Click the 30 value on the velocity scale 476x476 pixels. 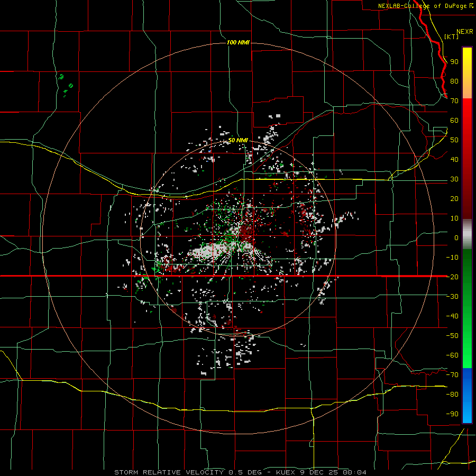(x=454, y=179)
